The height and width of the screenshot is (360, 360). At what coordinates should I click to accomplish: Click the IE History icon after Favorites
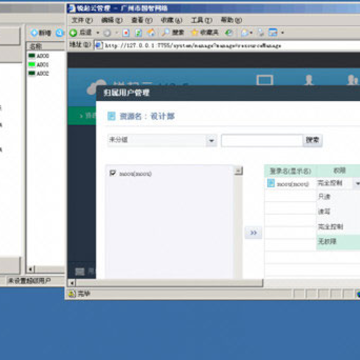coord(229,33)
